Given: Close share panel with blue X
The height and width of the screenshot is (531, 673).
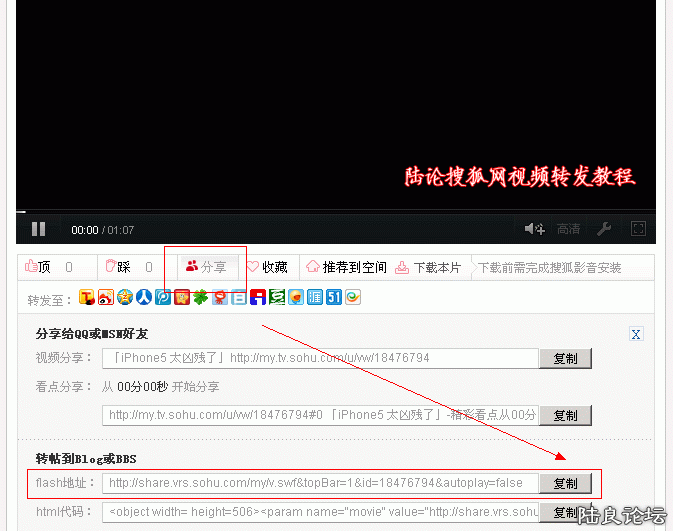Looking at the screenshot, I should 636,334.
